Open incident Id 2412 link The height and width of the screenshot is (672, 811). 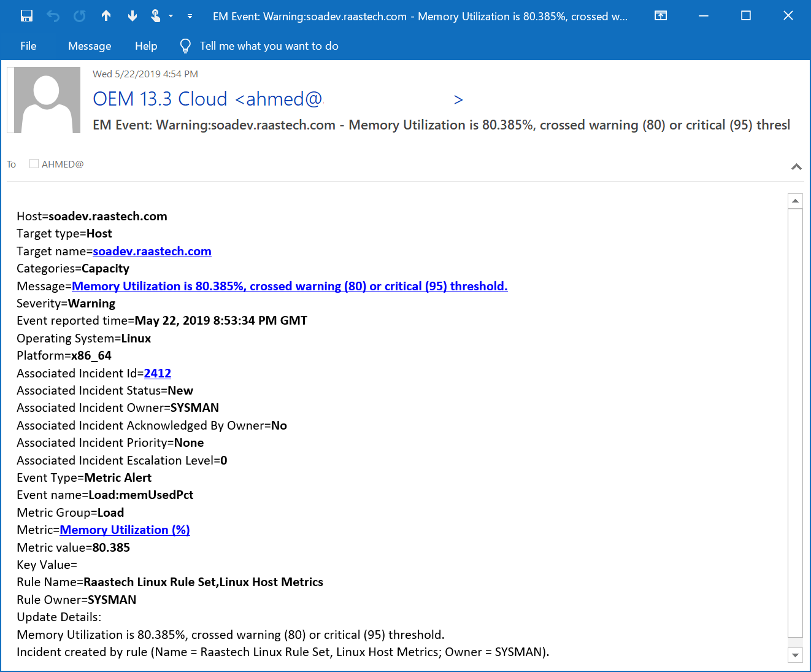pos(158,373)
